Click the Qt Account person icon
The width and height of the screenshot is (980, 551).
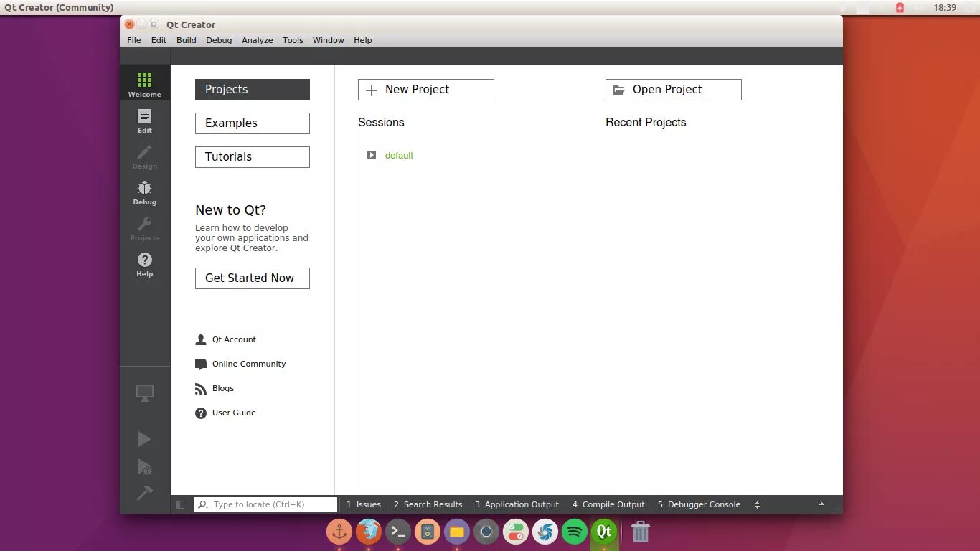pos(201,339)
